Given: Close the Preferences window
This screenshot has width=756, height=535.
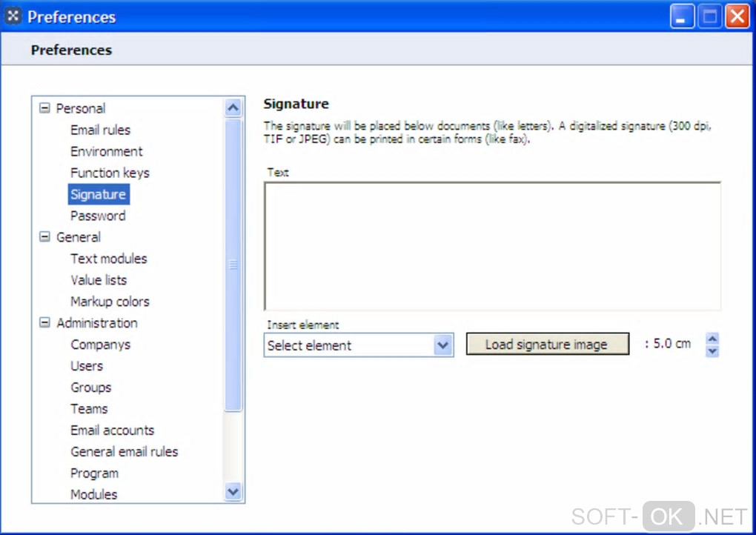Looking at the screenshot, I should pos(737,17).
